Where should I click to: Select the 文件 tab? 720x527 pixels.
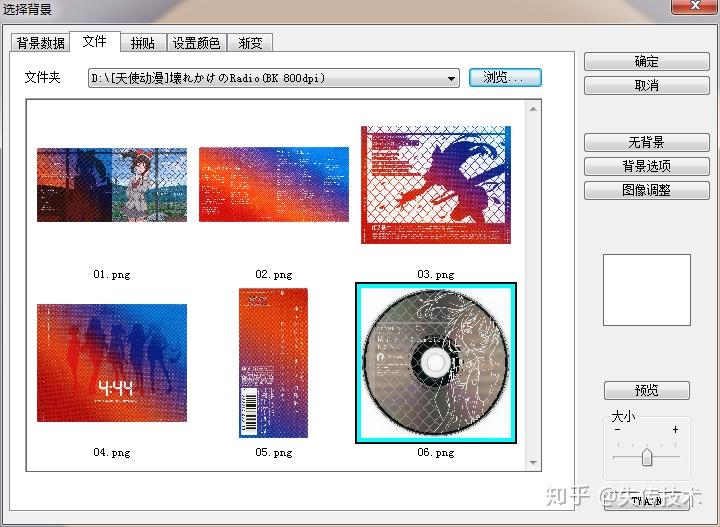point(95,41)
